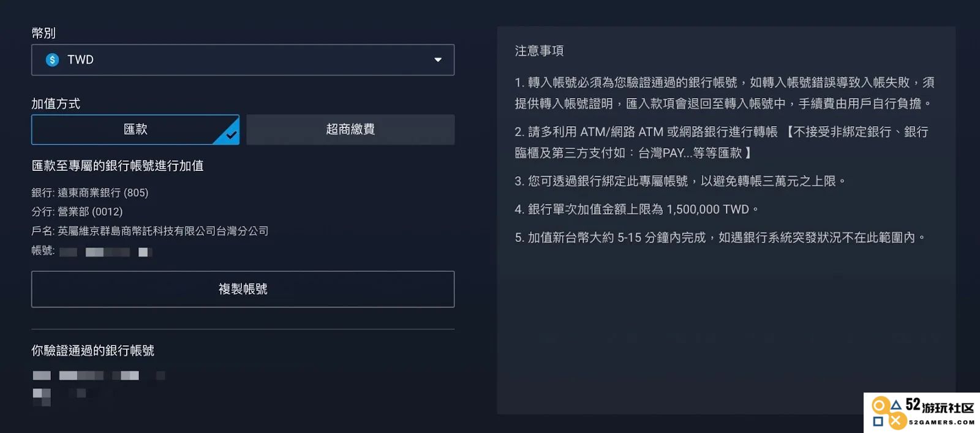Expand currency list via the arrow

[438, 59]
